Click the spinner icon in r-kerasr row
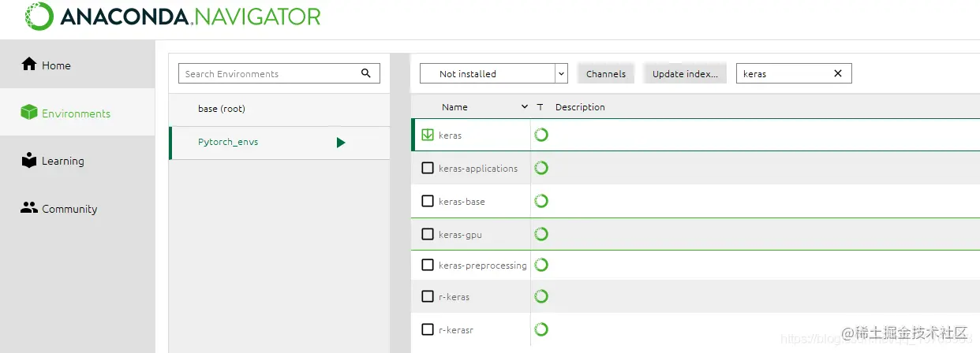Screen dimensions: 980x353 coord(541,329)
